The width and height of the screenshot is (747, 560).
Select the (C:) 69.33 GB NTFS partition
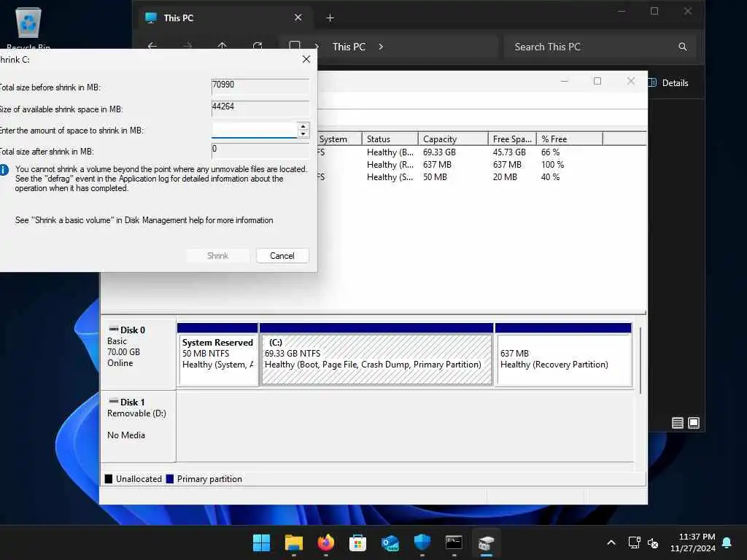(376, 355)
